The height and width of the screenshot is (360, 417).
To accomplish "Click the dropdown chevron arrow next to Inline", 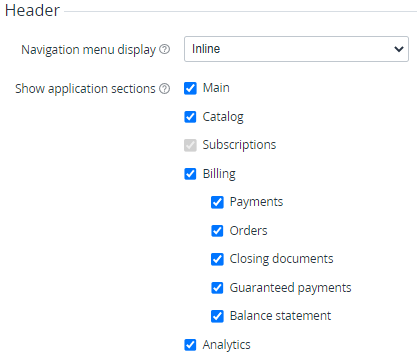I will (x=399, y=49).
